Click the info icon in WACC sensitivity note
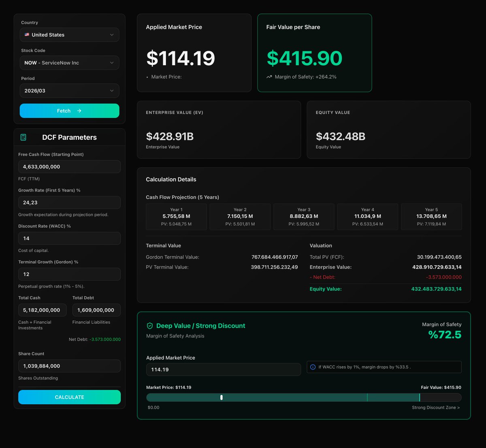 [x=313, y=367]
